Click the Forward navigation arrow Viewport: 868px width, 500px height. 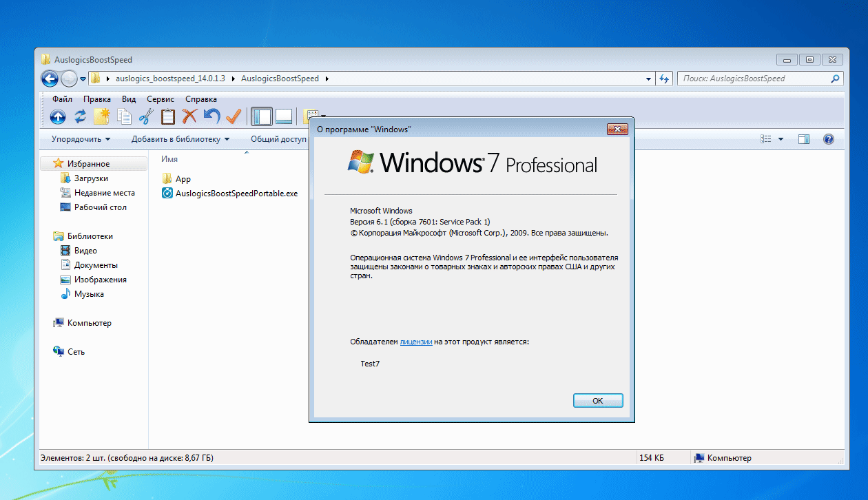(69, 79)
